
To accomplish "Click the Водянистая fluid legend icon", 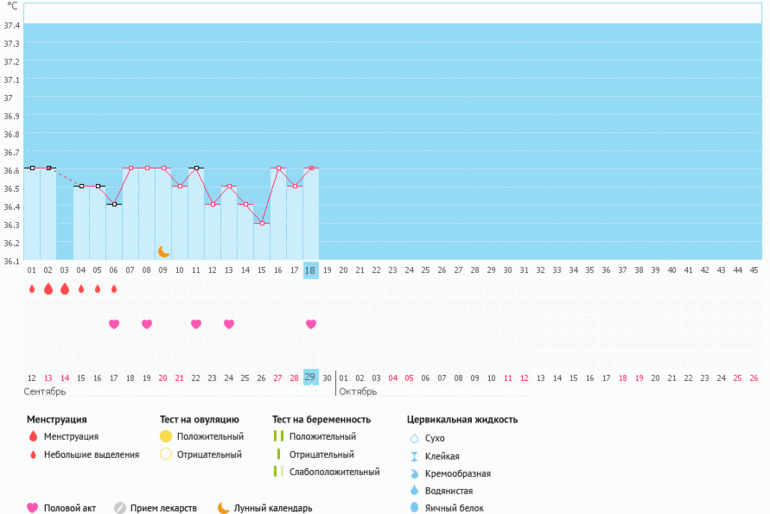I will pos(414,491).
